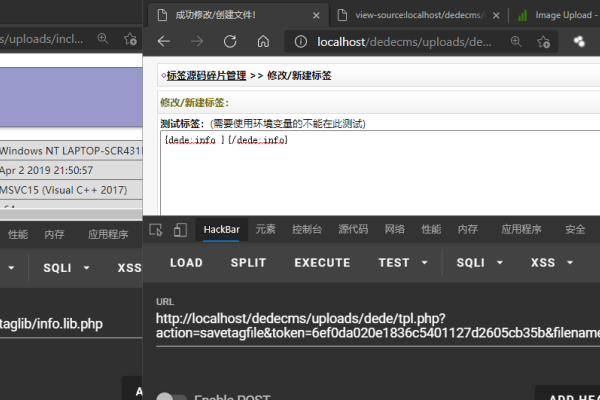Reload the dedecms page
The width and height of the screenshot is (600, 400).
pos(230,41)
